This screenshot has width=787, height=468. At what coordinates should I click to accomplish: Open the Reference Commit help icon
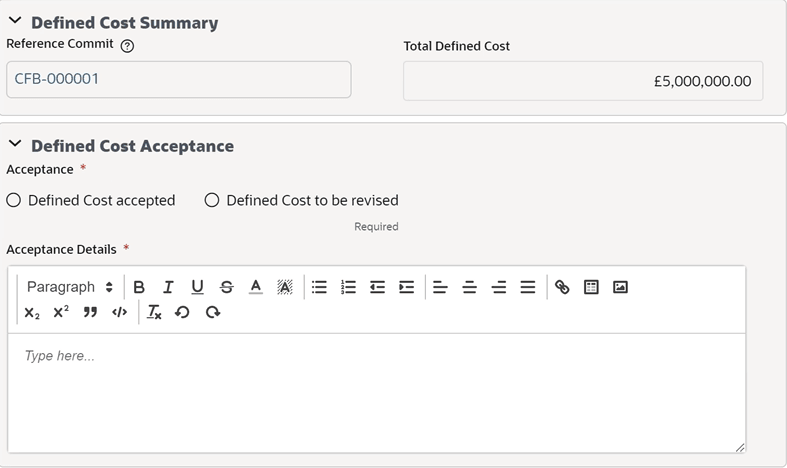click(x=127, y=46)
